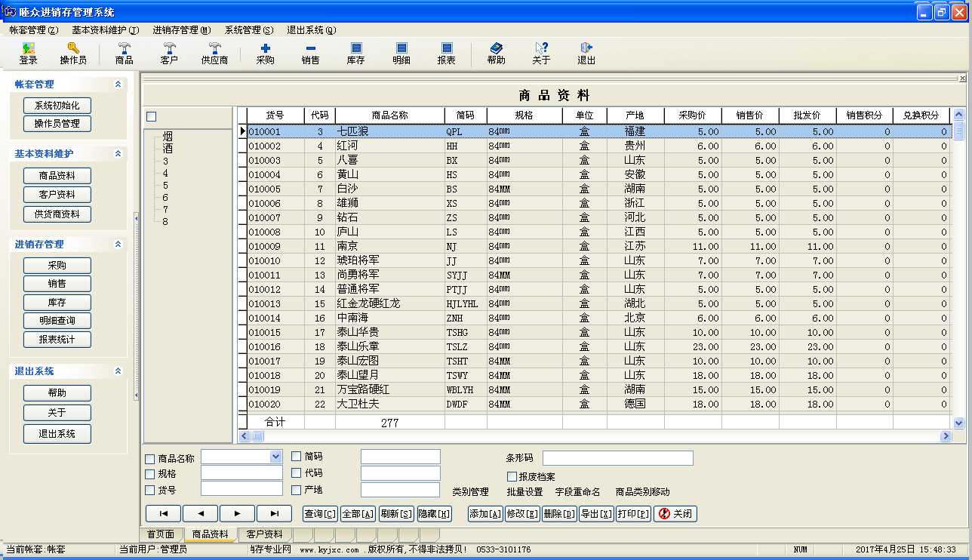The width and height of the screenshot is (972, 560).
Task: Open the 退出系统(Q) menu
Action: [312, 30]
